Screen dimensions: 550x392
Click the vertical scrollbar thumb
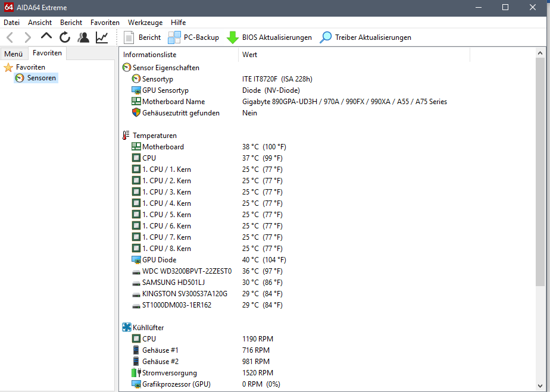pos(540,172)
